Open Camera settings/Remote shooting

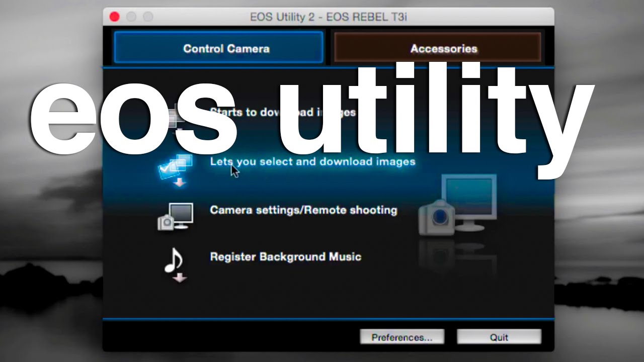click(x=303, y=210)
